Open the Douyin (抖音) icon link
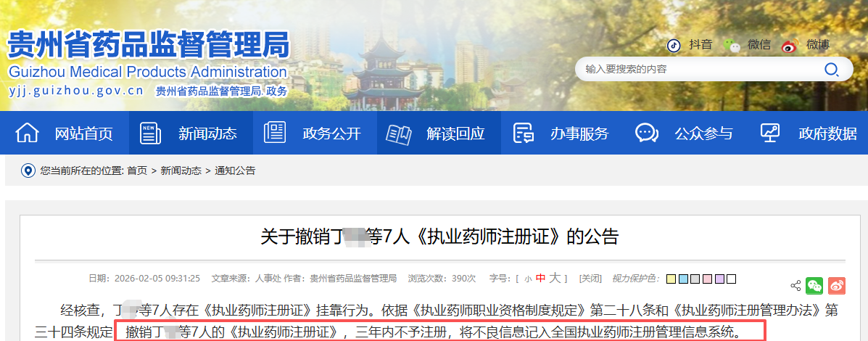Screen dimensions: 868x341 (674, 46)
